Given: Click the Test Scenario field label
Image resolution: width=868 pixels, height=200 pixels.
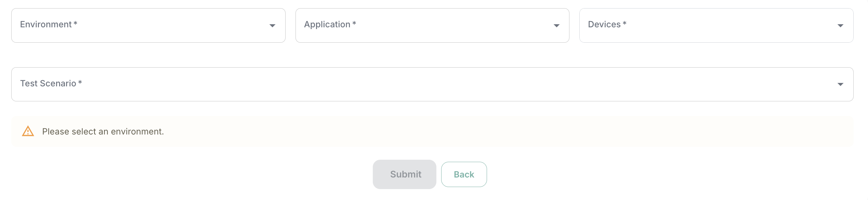Looking at the screenshot, I should pyautogui.click(x=48, y=84).
